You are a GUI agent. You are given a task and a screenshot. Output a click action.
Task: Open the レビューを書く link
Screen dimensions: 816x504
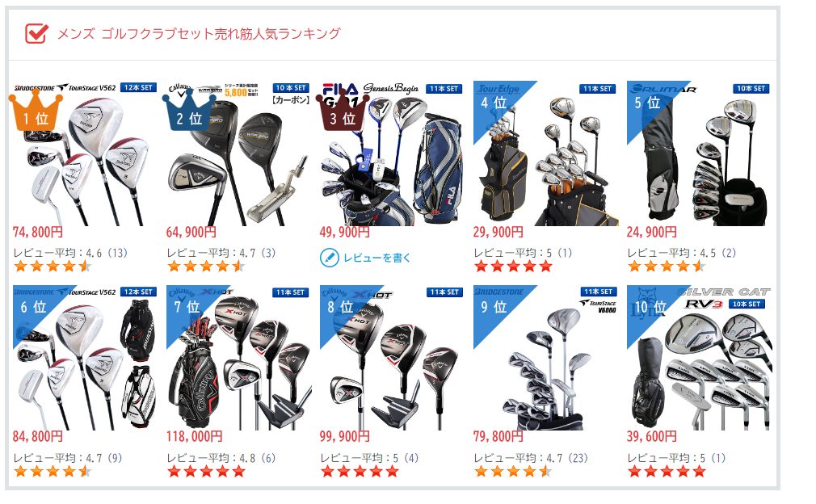point(376,258)
